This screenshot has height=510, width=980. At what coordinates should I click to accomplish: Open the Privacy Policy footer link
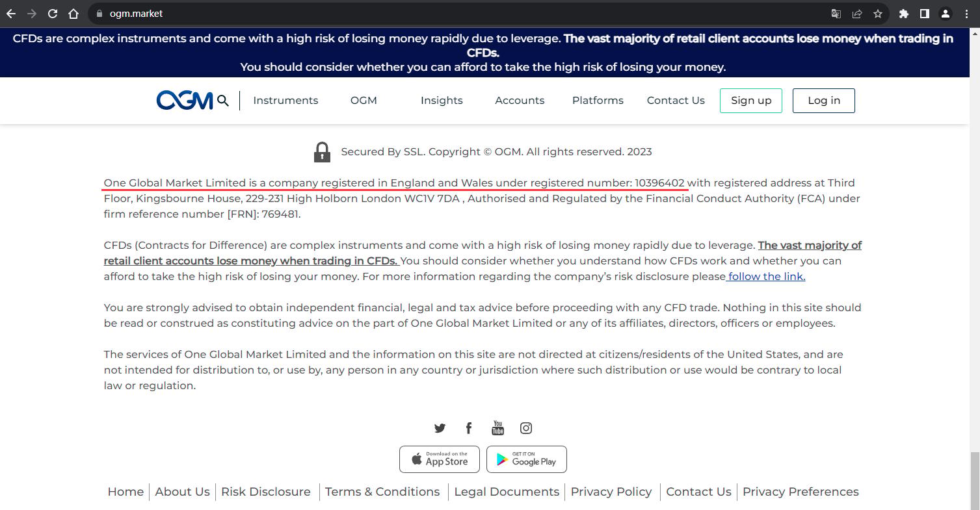pos(611,492)
